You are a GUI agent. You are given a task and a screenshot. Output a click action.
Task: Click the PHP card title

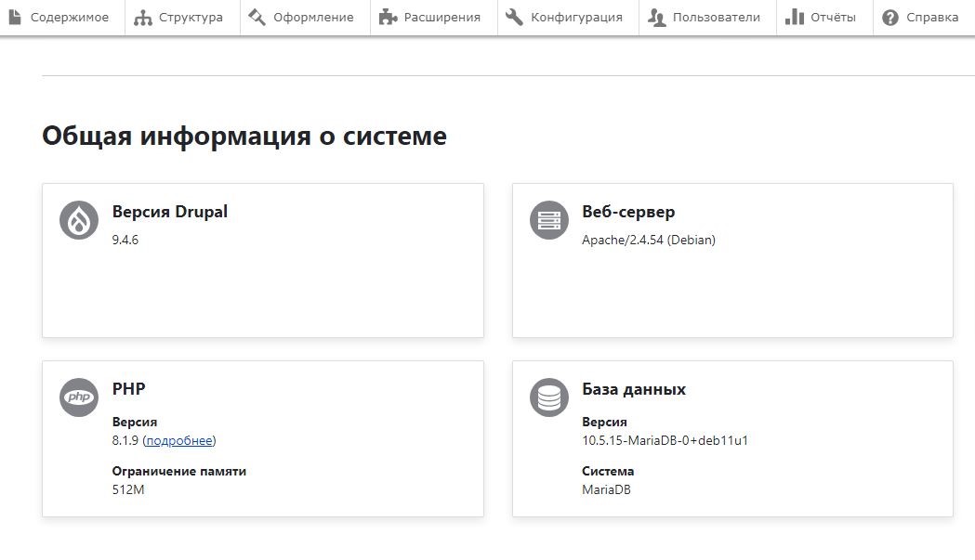point(128,389)
